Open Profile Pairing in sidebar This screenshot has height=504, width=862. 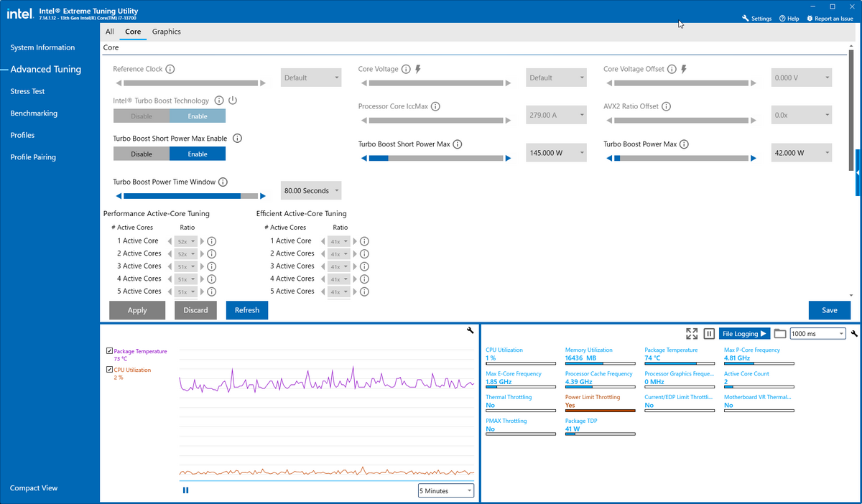pos(33,157)
